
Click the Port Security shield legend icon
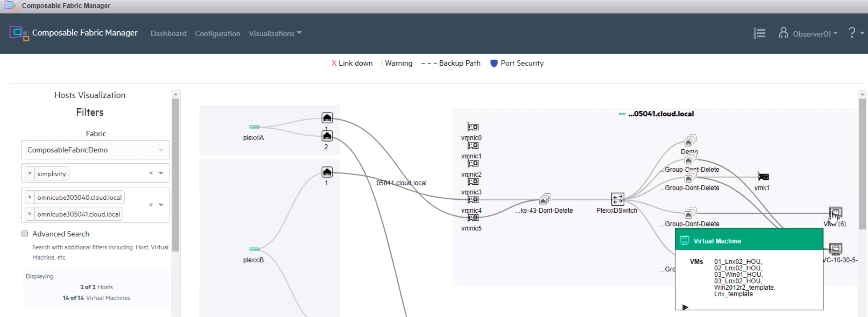(494, 63)
